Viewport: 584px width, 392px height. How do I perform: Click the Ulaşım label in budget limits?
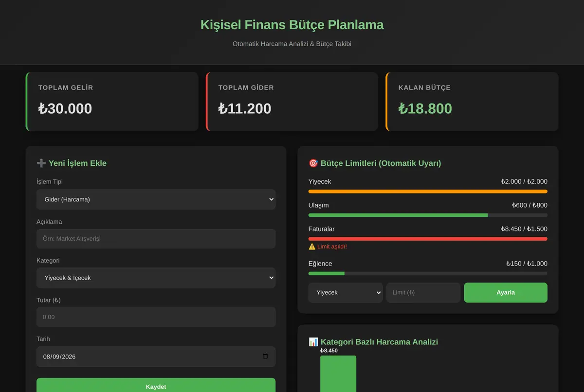pos(319,205)
